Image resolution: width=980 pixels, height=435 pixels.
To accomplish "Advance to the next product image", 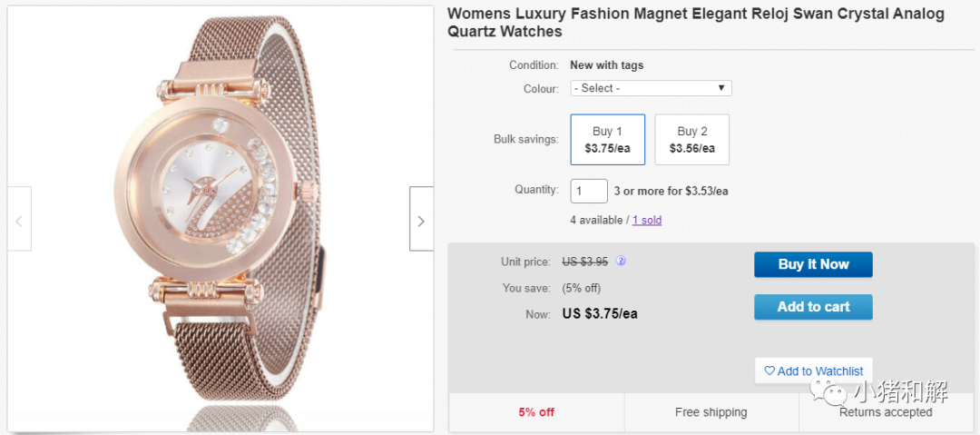I will [x=421, y=219].
